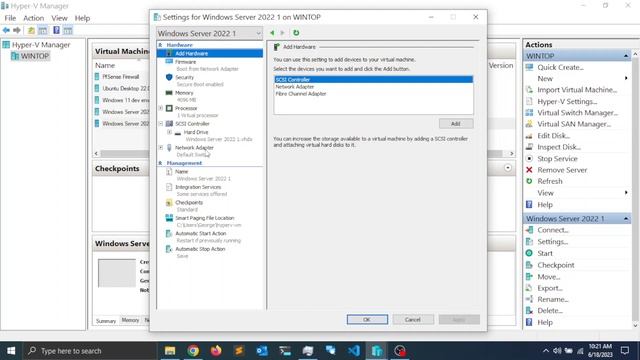This screenshot has height=360, width=640.
Task: Click Inspect Disk action
Action: point(559,147)
